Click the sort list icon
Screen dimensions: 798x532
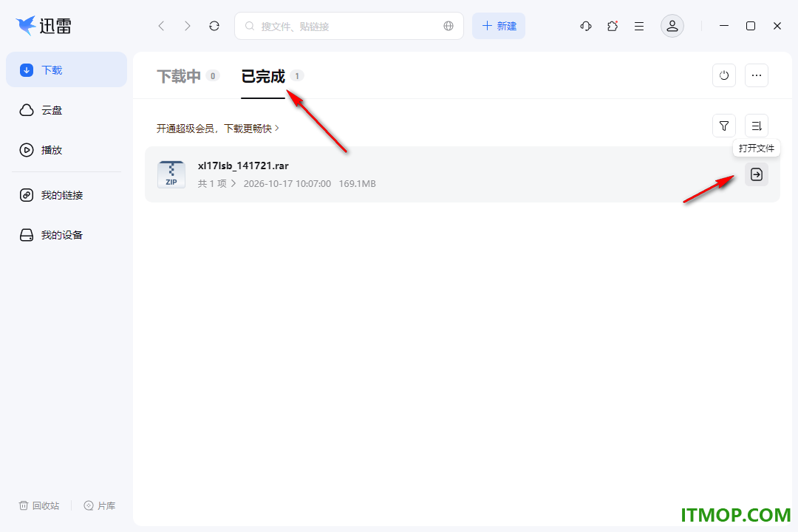click(x=757, y=126)
